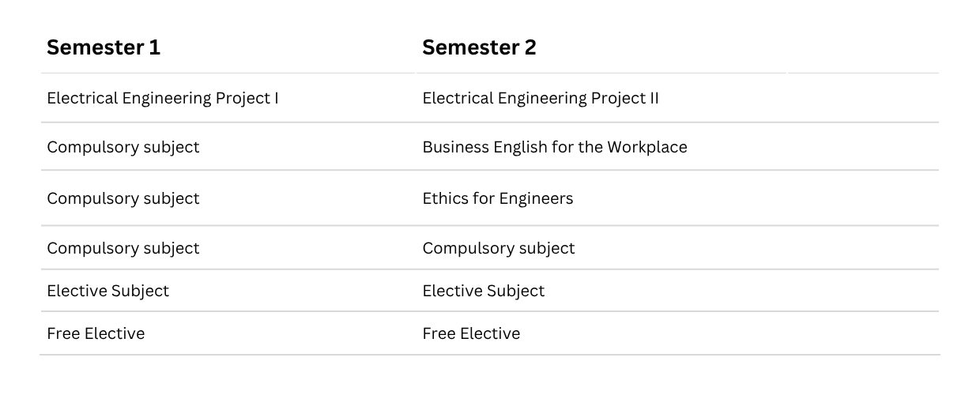The height and width of the screenshot is (395, 980).
Task: Click Business English for the Workplace
Action: click(554, 147)
